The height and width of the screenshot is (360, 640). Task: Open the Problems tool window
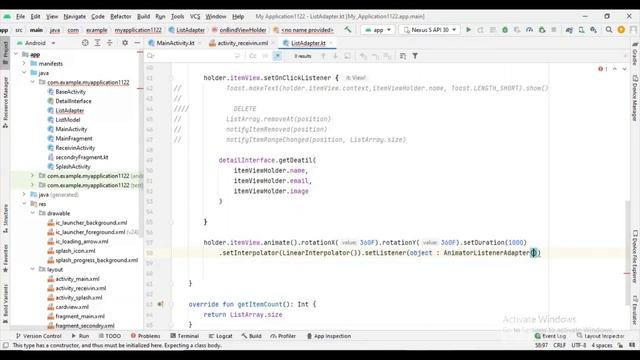pyautogui.click(x=145, y=336)
